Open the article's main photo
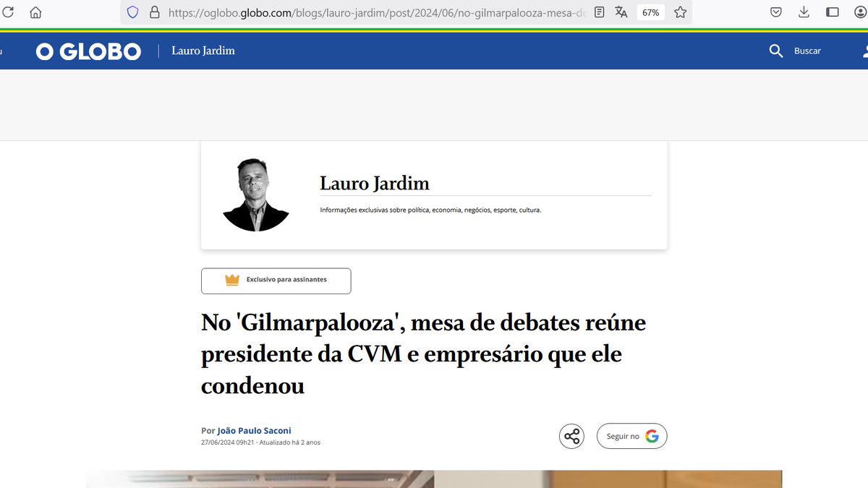868x488 pixels. 434,479
